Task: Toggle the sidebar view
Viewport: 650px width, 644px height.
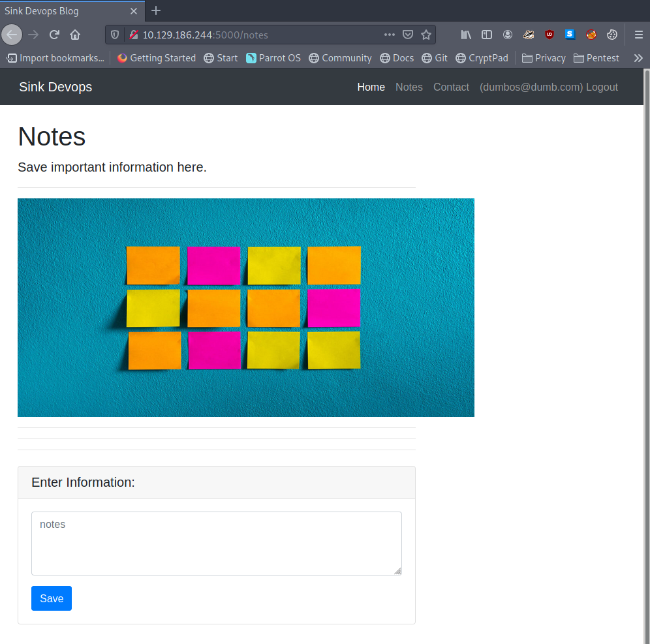Action: tap(487, 35)
